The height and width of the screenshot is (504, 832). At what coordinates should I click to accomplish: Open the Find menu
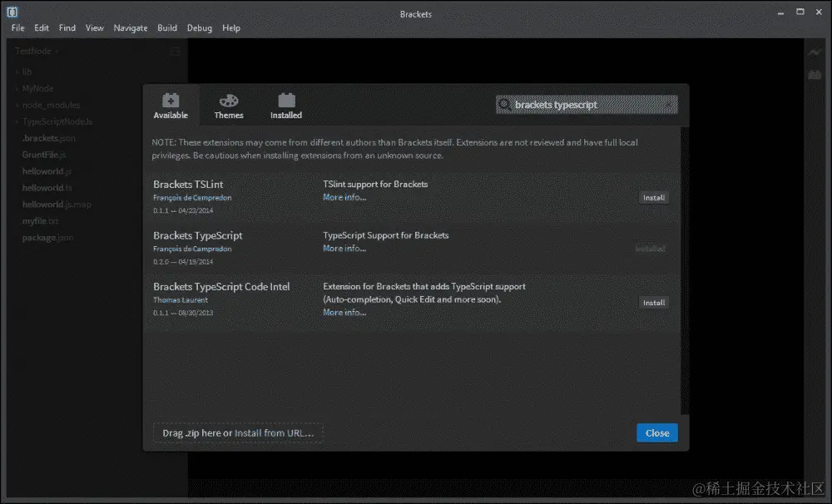coord(67,28)
